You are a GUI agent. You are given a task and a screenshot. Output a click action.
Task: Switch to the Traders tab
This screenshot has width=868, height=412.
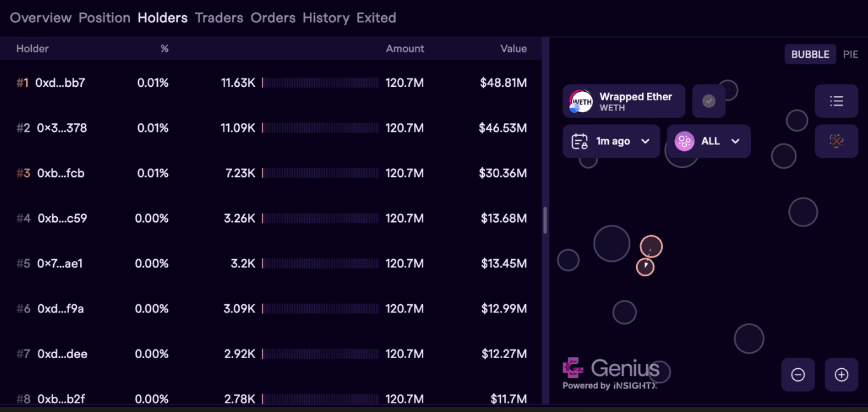click(219, 18)
